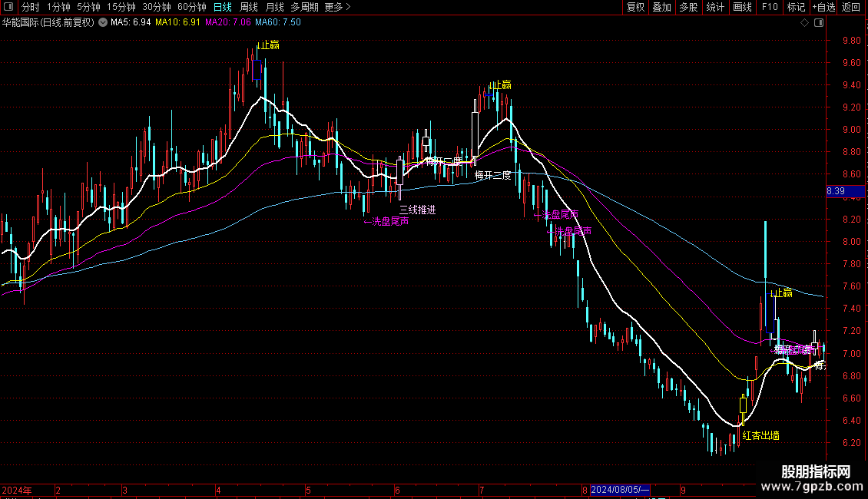Image resolution: width=868 pixels, height=499 pixels.
Task: Open the 多股 multi-stock view
Action: coord(688,7)
